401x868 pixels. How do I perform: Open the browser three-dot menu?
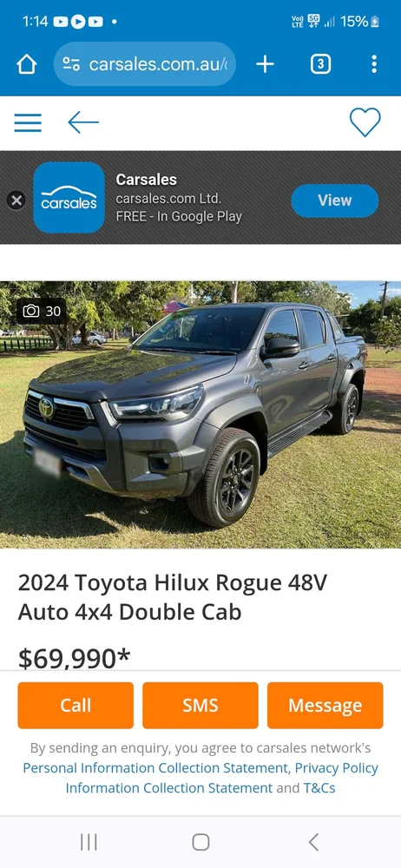[374, 64]
